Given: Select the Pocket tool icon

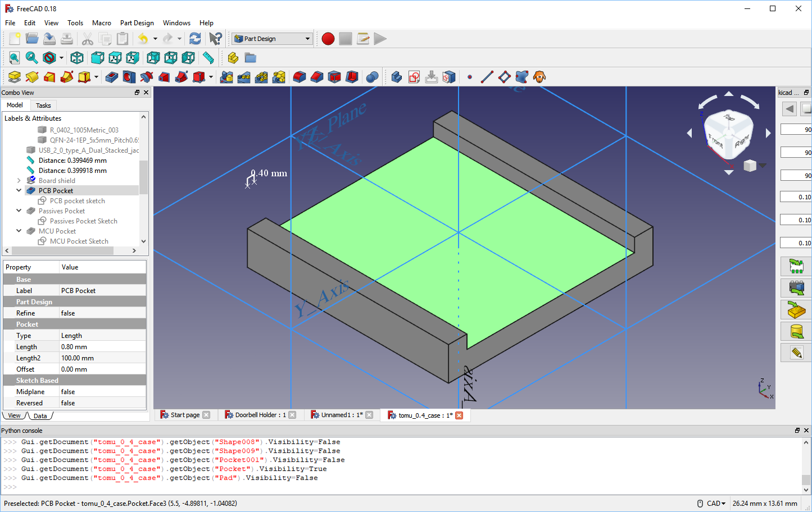Looking at the screenshot, I should [x=112, y=77].
